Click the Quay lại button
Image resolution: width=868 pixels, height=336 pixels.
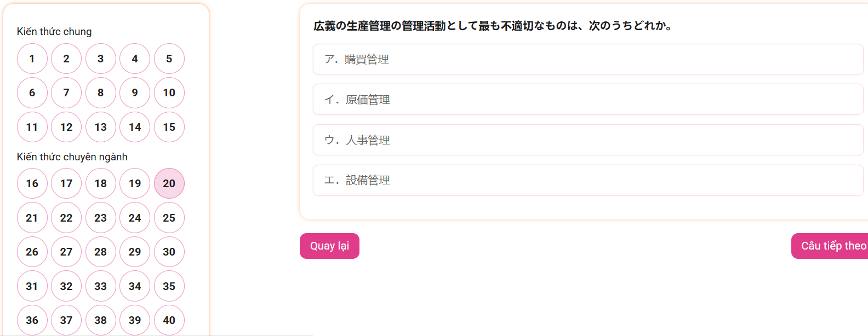329,246
